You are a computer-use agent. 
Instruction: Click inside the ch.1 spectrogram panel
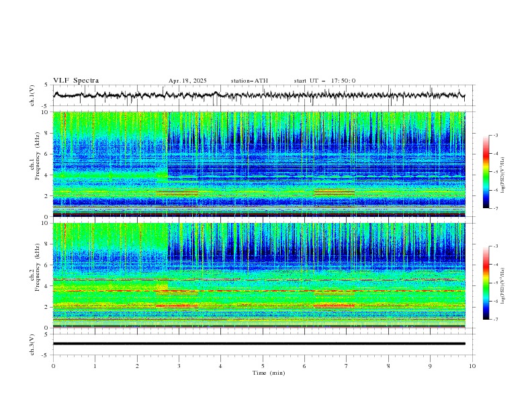click(x=259, y=164)
